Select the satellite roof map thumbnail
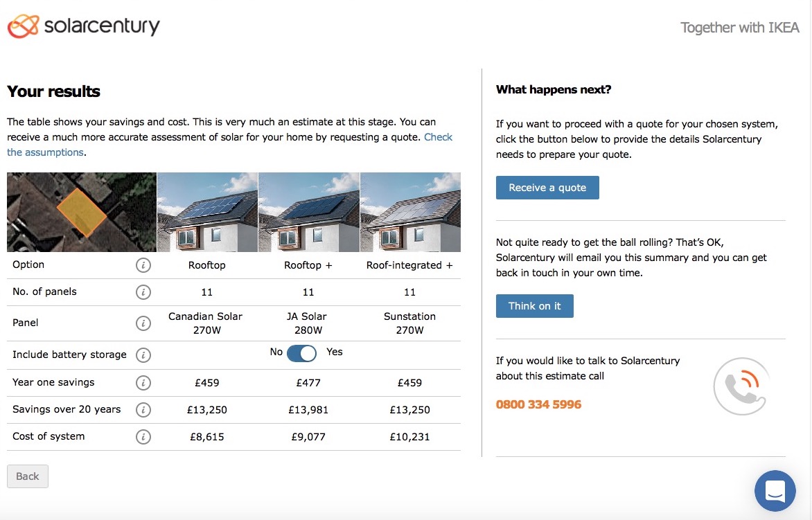Screen dimensions: 812x520 (x=82, y=212)
